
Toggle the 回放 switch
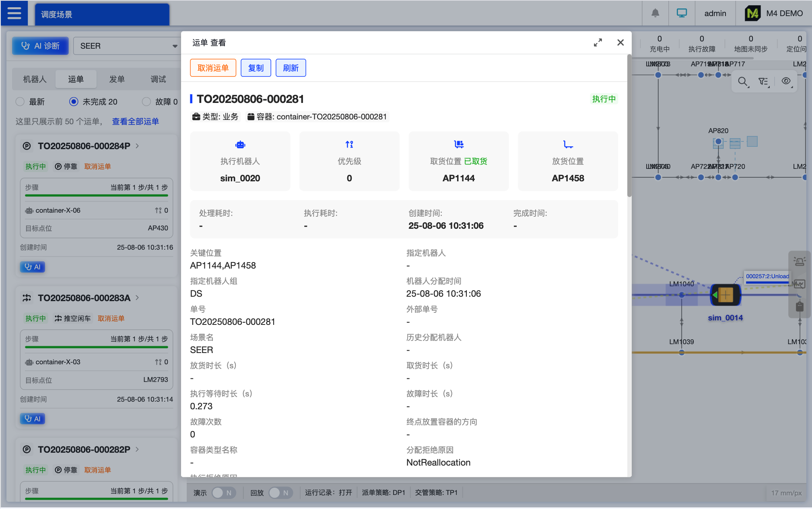[x=280, y=493]
